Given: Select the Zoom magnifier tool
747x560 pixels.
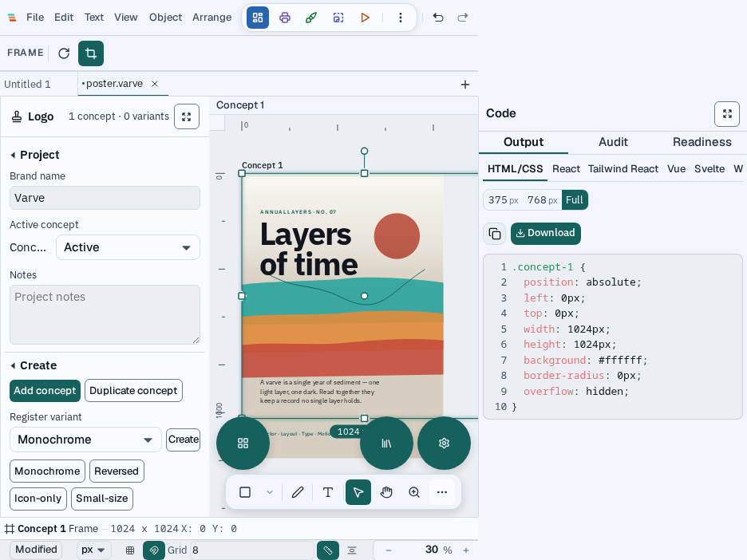Looking at the screenshot, I should click(x=414, y=492).
